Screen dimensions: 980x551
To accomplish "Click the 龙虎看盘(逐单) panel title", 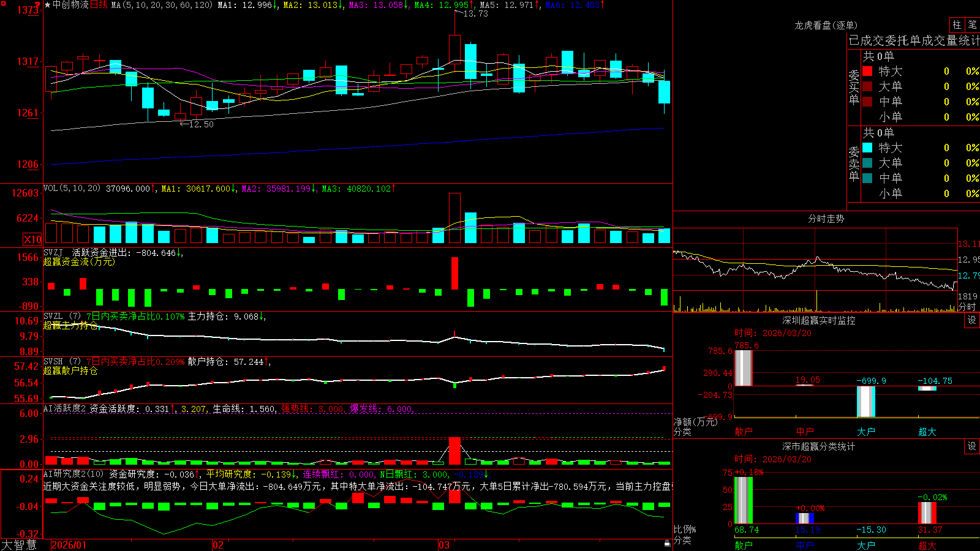I will pyautogui.click(x=826, y=25).
